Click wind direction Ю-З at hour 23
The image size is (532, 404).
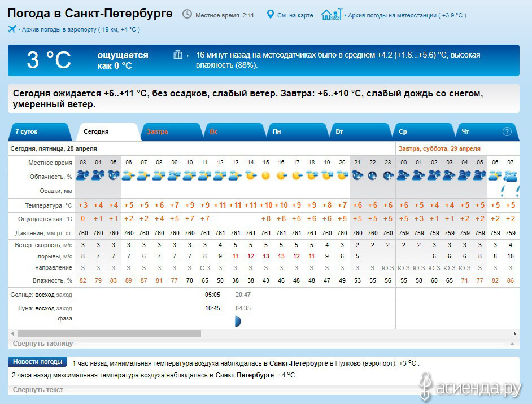click(x=388, y=268)
